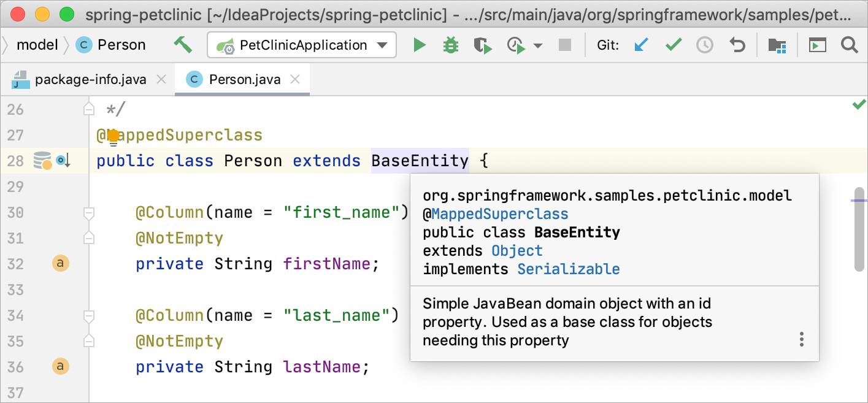868x403 pixels.
Task: Click macOS green maximize window button
Action: (x=67, y=13)
